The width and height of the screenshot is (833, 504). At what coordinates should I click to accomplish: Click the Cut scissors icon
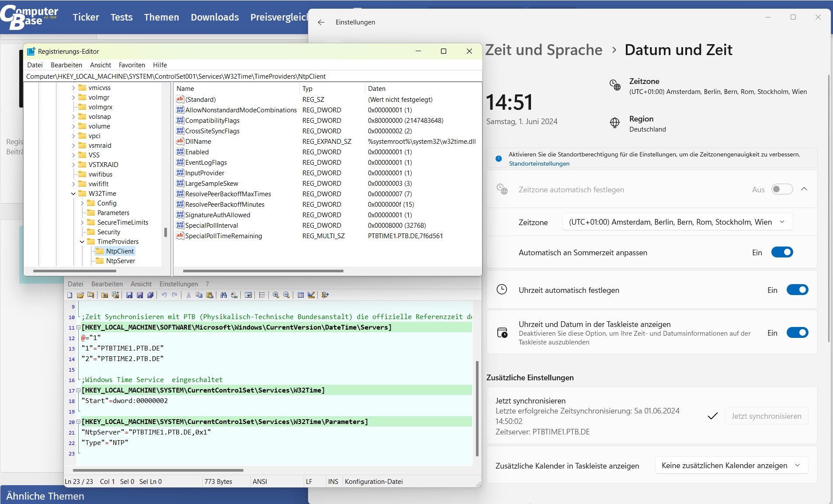coord(189,295)
